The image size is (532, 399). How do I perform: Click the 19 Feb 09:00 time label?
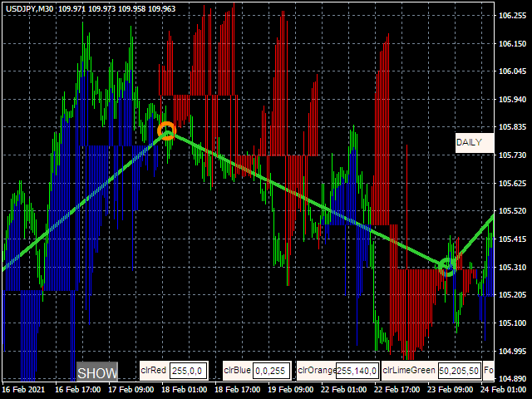point(290,389)
